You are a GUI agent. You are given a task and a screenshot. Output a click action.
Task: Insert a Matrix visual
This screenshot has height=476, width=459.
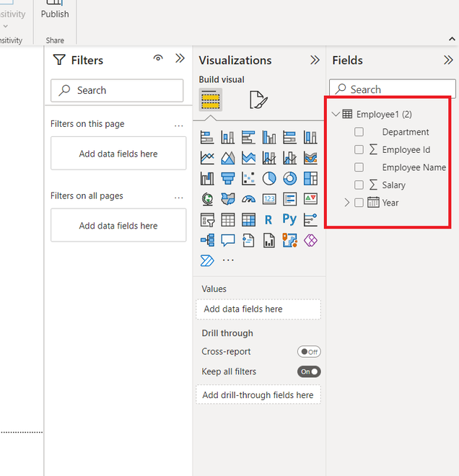pos(248,220)
